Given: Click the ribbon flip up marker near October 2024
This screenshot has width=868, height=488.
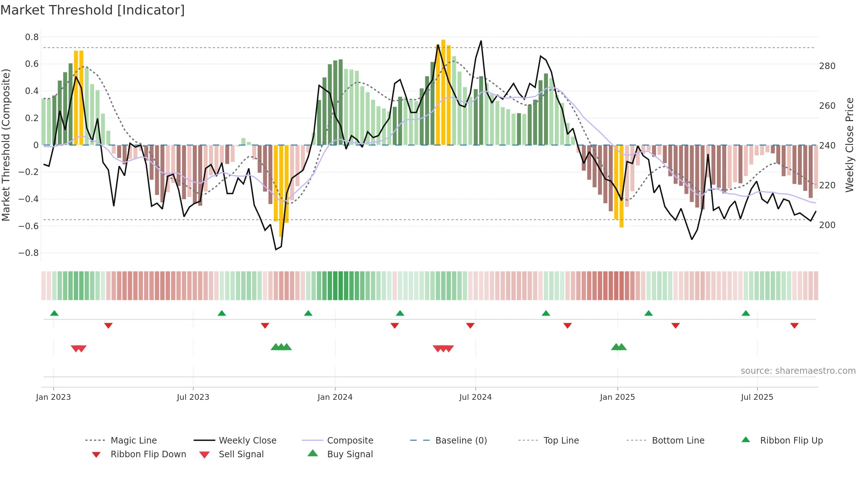Looking at the screenshot, I should [546, 313].
